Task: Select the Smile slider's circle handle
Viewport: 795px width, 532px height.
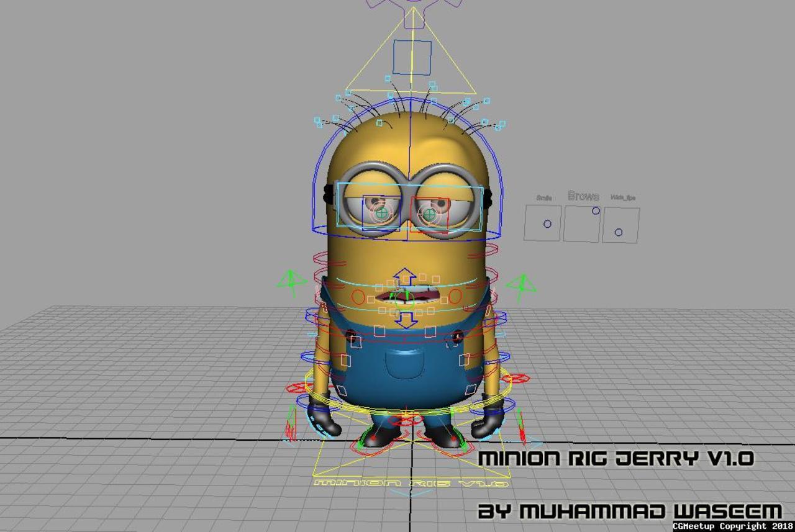Action: (547, 224)
